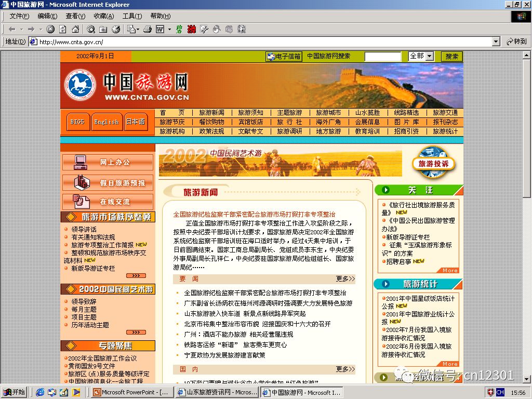532x399 pixels.
Task: Click More under 关注 panel
Action: pyautogui.click(x=450, y=270)
